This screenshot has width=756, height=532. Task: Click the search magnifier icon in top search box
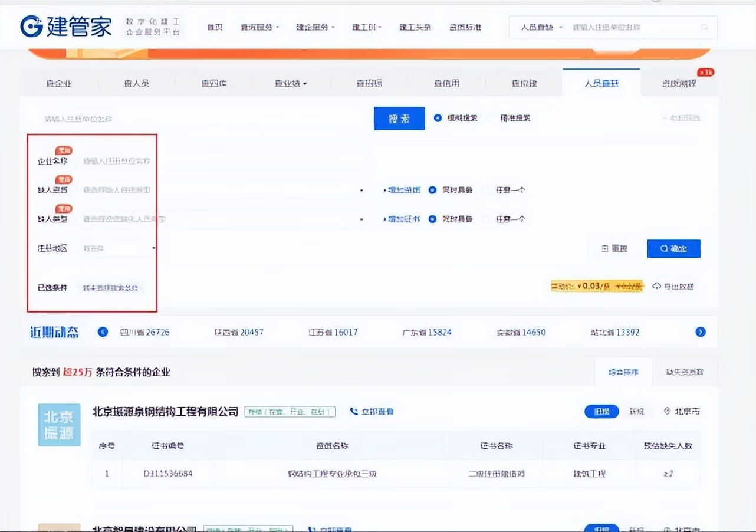click(x=704, y=28)
